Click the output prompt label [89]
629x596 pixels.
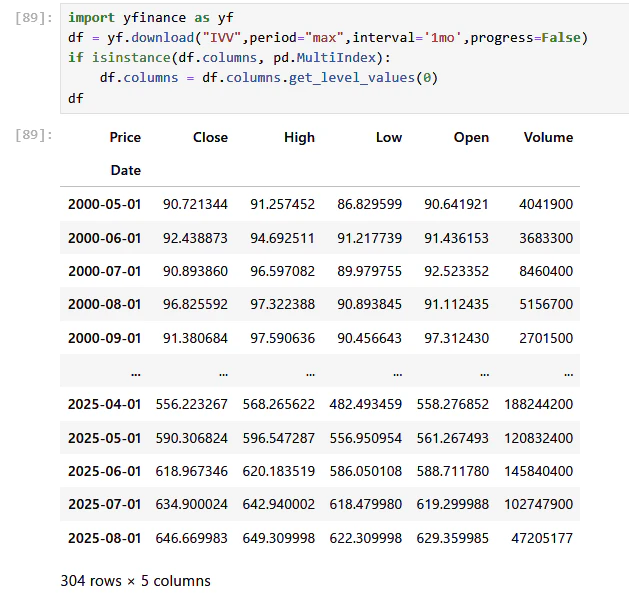34,135
